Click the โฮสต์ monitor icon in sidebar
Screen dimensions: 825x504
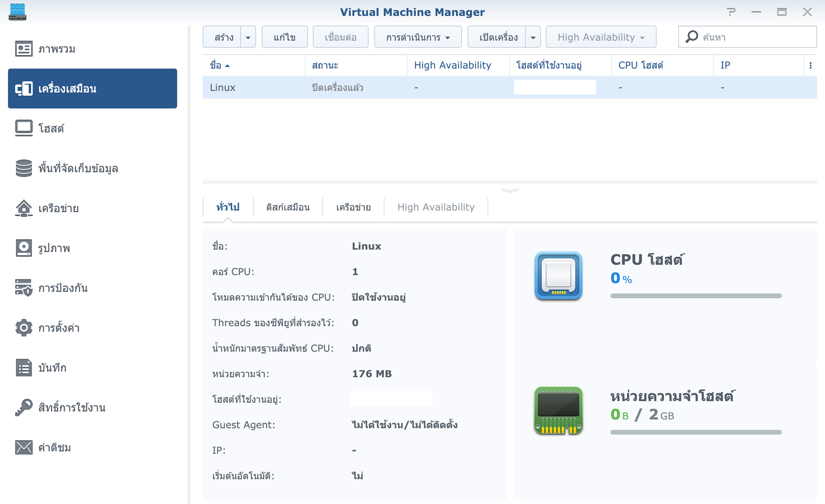click(x=24, y=128)
